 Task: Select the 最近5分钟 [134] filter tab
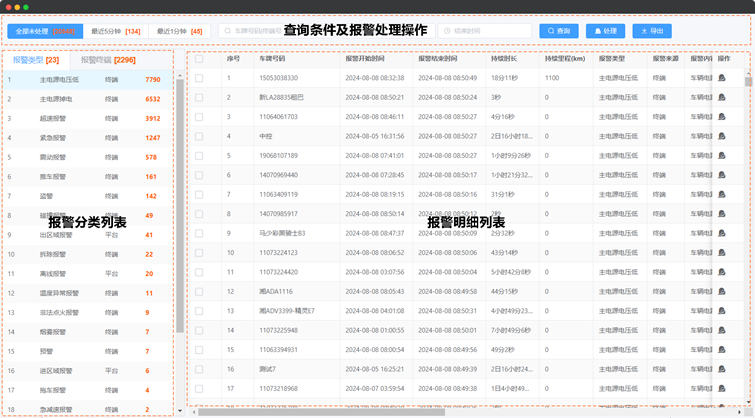point(115,31)
